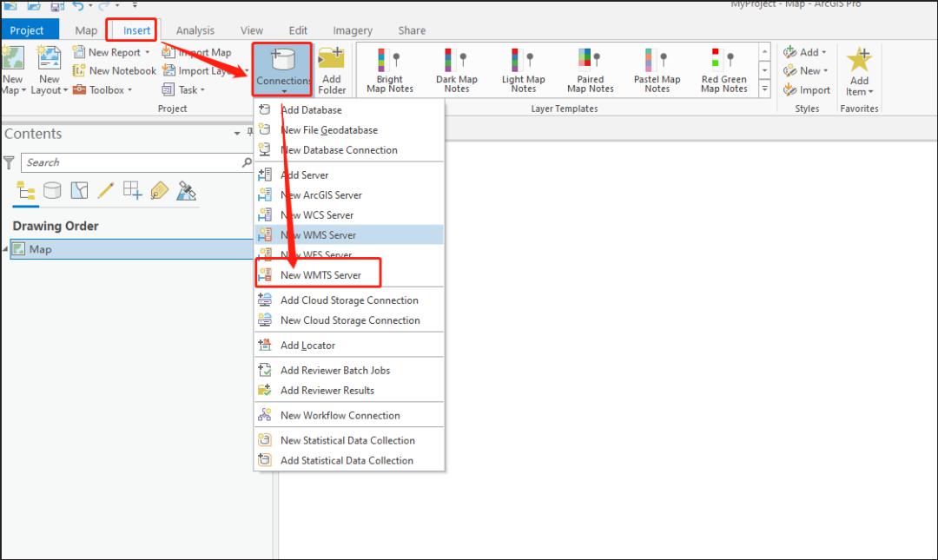The height and width of the screenshot is (560, 938).
Task: Open the Project tab
Action: [x=27, y=30]
